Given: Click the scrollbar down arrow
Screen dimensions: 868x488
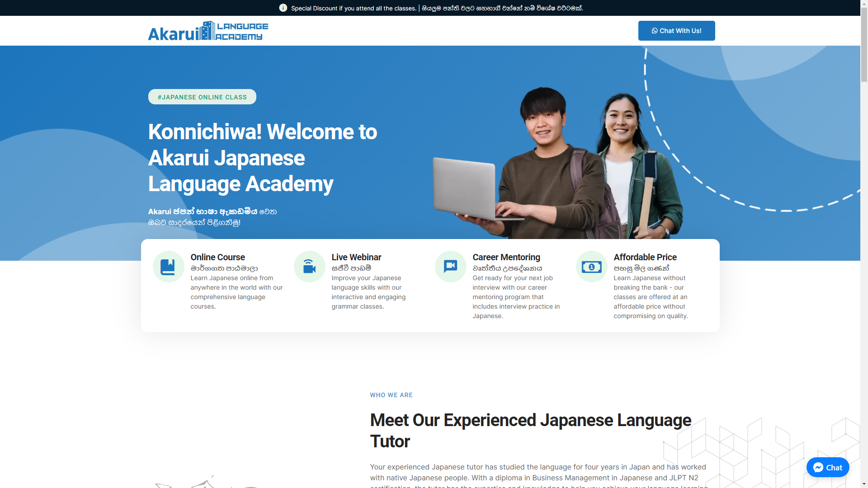Looking at the screenshot, I should [x=864, y=484].
